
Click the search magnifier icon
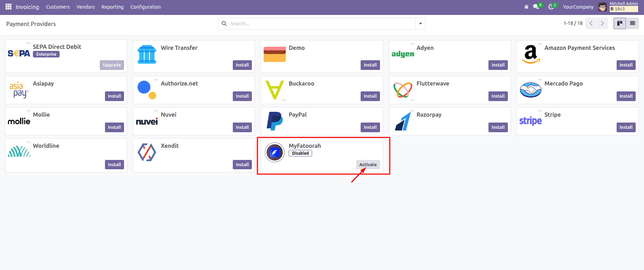click(224, 24)
